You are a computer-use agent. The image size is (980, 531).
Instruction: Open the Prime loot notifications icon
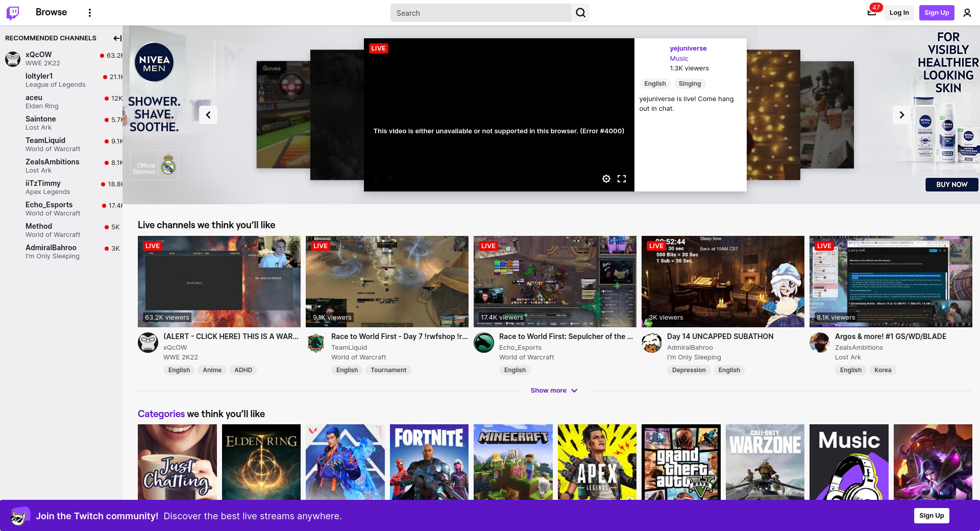(872, 13)
